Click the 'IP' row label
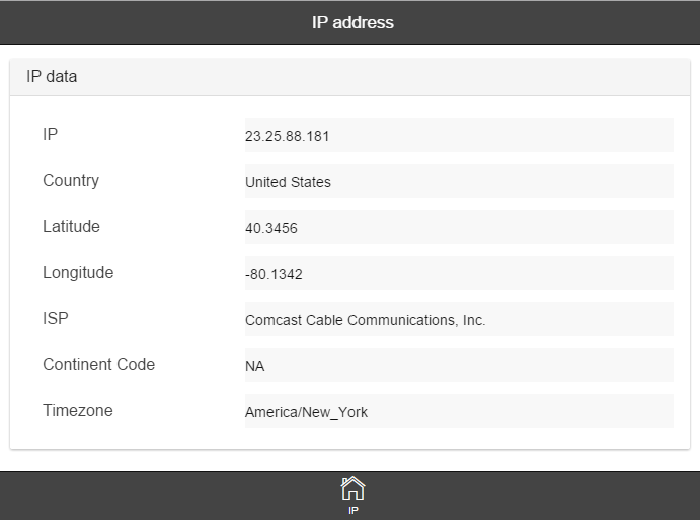 [51, 134]
